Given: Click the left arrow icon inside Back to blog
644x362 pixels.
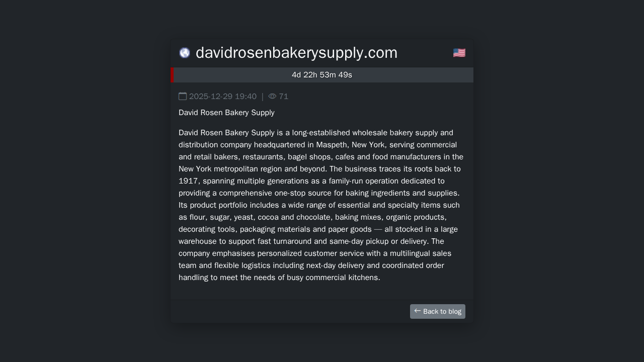Looking at the screenshot, I should 418,311.
